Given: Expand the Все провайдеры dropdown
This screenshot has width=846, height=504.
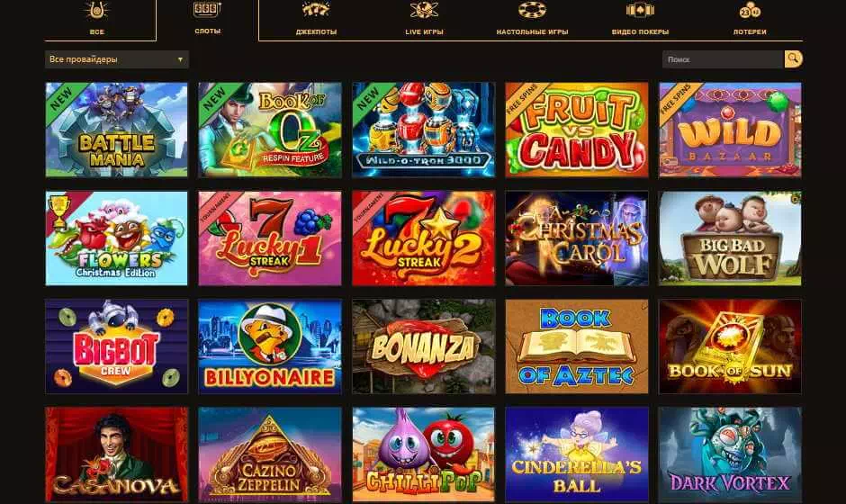Looking at the screenshot, I should click(116, 59).
